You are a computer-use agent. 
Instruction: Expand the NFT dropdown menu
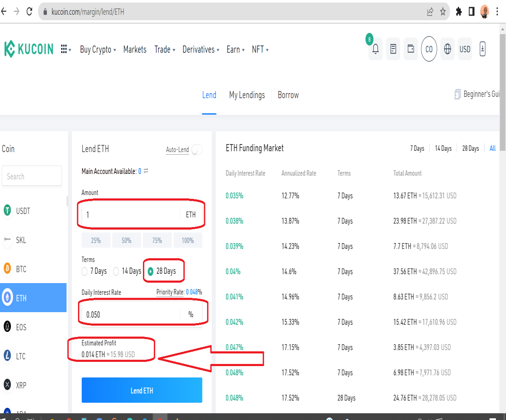tap(260, 49)
